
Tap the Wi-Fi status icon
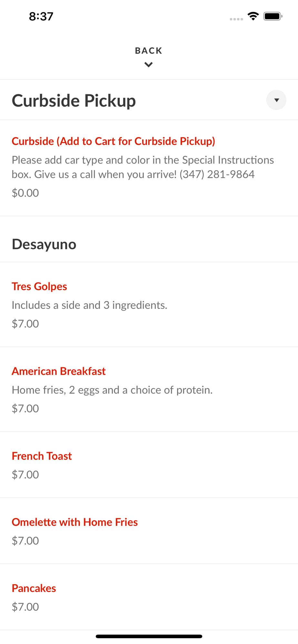253,16
